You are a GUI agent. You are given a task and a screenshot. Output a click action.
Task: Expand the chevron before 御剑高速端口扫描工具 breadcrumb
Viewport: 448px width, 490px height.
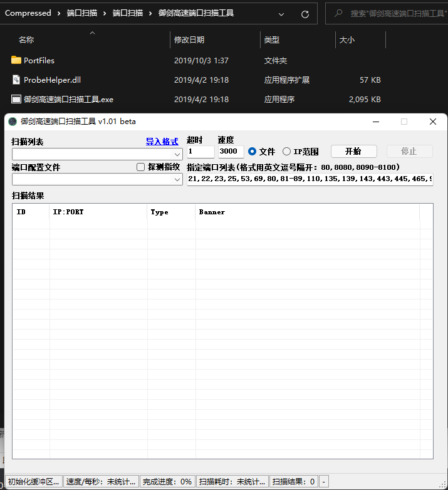tap(150, 13)
